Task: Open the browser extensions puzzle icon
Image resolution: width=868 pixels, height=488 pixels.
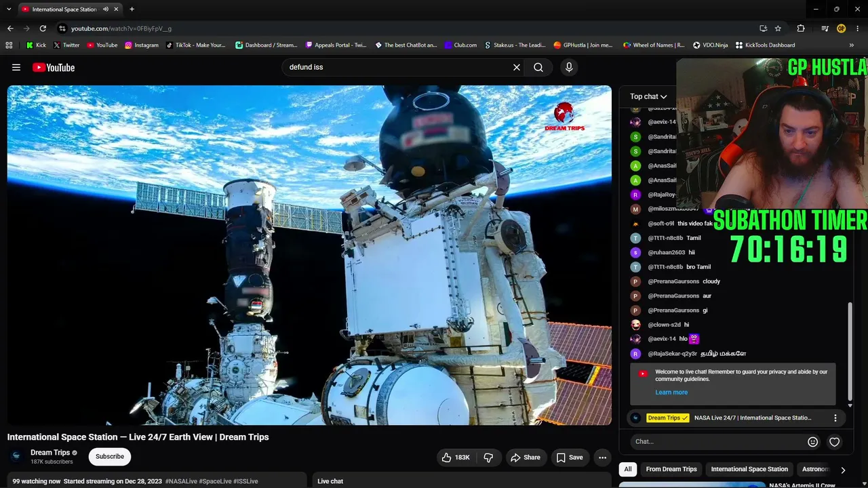Action: tap(801, 28)
